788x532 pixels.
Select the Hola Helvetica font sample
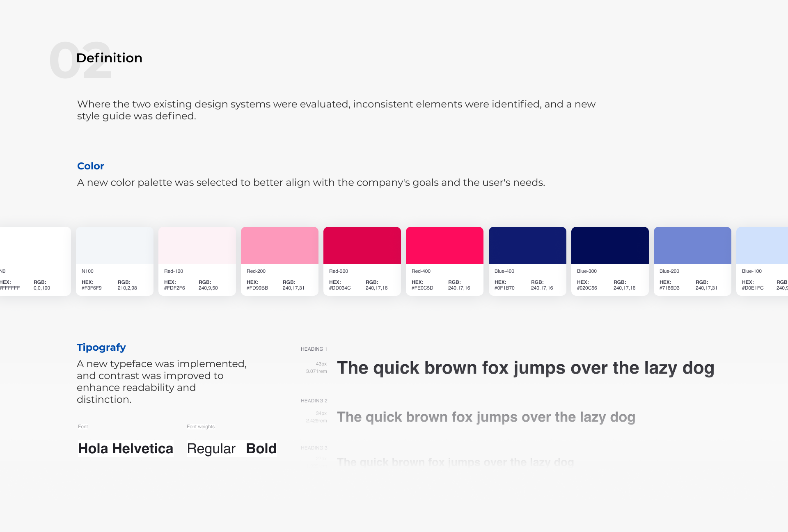click(x=126, y=448)
